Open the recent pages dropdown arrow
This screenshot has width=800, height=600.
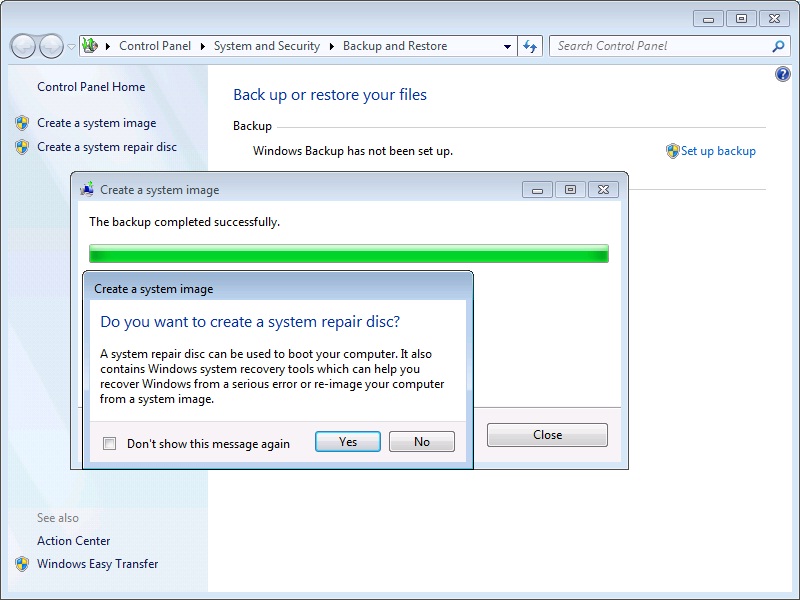(x=72, y=46)
